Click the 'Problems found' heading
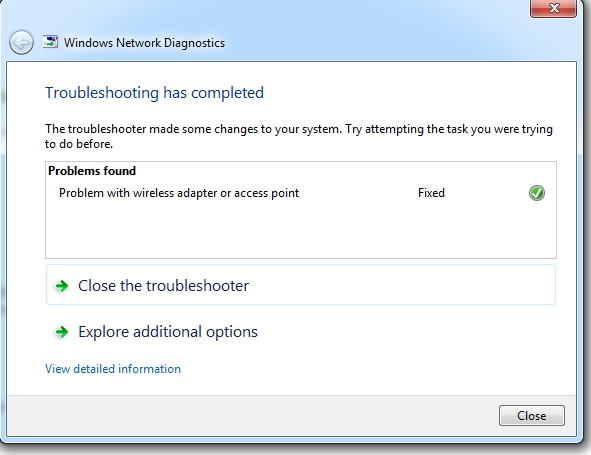Screen dimensions: 591x455 (x=92, y=171)
